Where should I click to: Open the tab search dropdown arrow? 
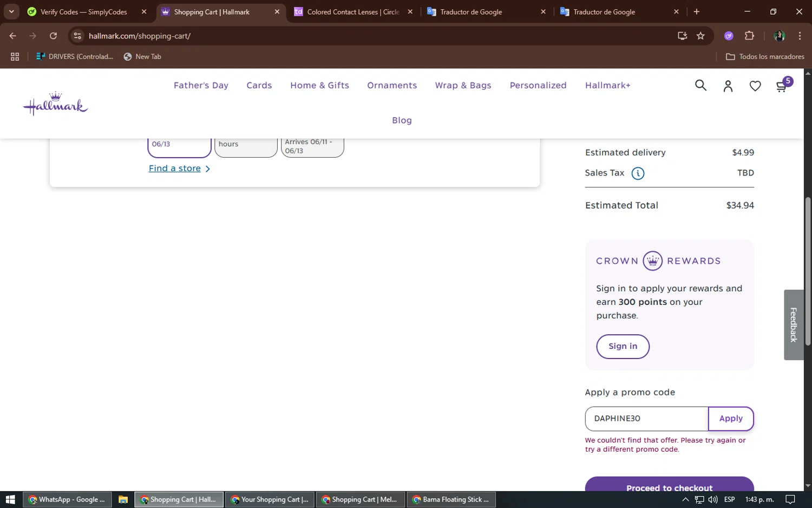11,11
